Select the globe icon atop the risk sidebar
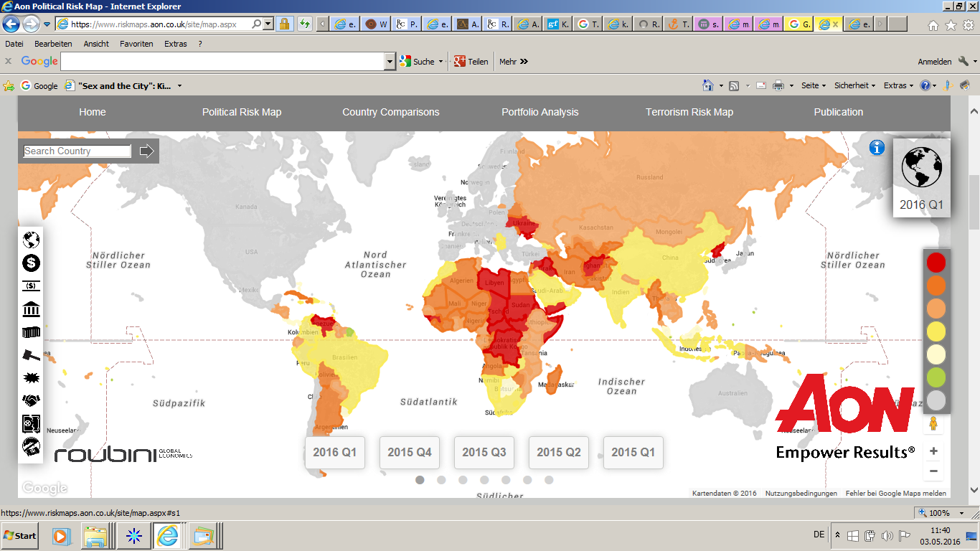Viewport: 980px width, 551px height. [x=30, y=240]
